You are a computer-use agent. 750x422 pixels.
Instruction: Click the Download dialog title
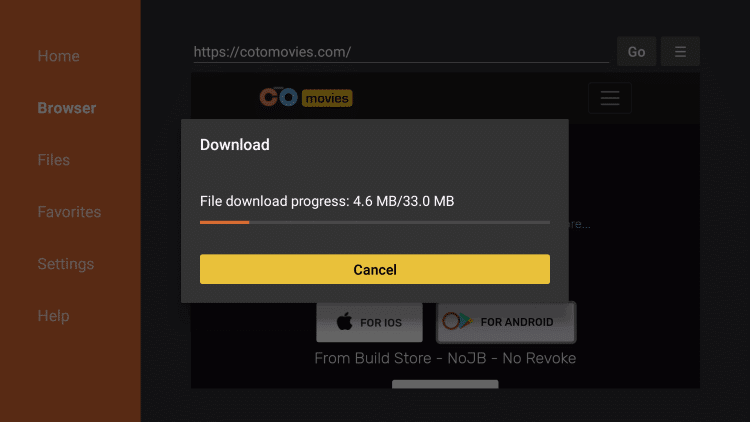click(234, 144)
